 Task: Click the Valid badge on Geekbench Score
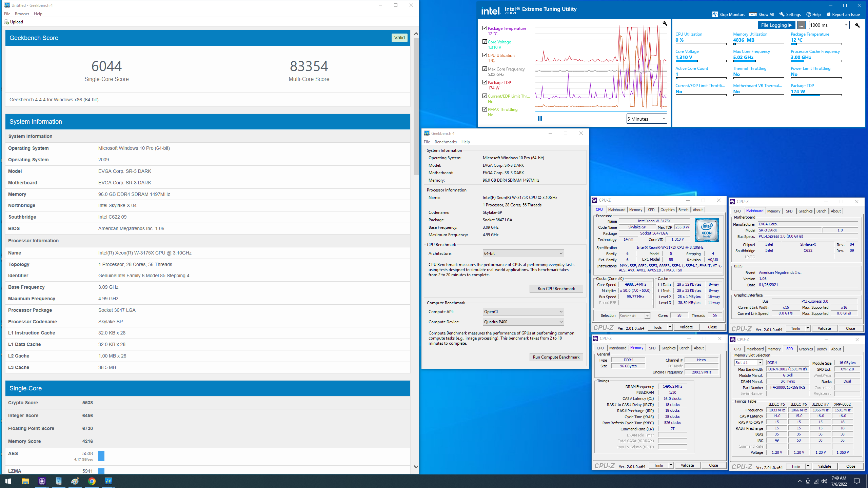coord(399,38)
